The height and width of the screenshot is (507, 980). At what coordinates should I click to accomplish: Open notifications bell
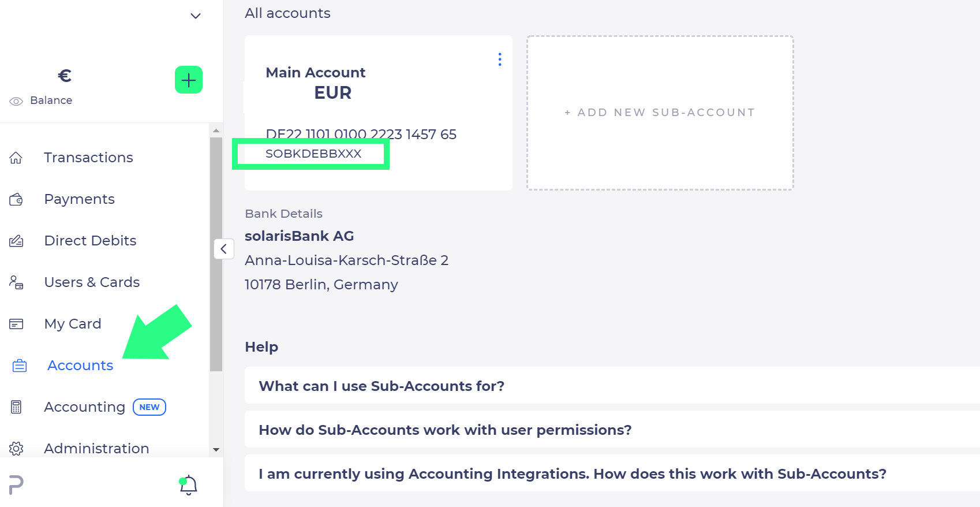tap(189, 485)
